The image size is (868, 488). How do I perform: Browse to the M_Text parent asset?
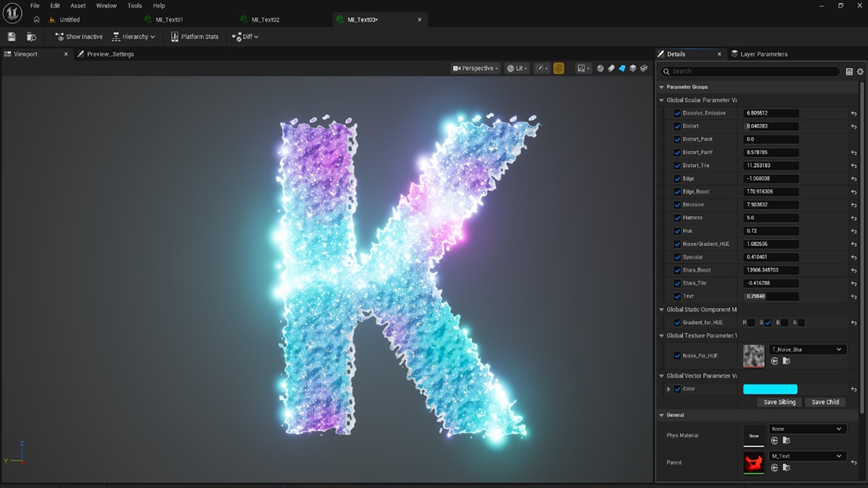point(786,468)
